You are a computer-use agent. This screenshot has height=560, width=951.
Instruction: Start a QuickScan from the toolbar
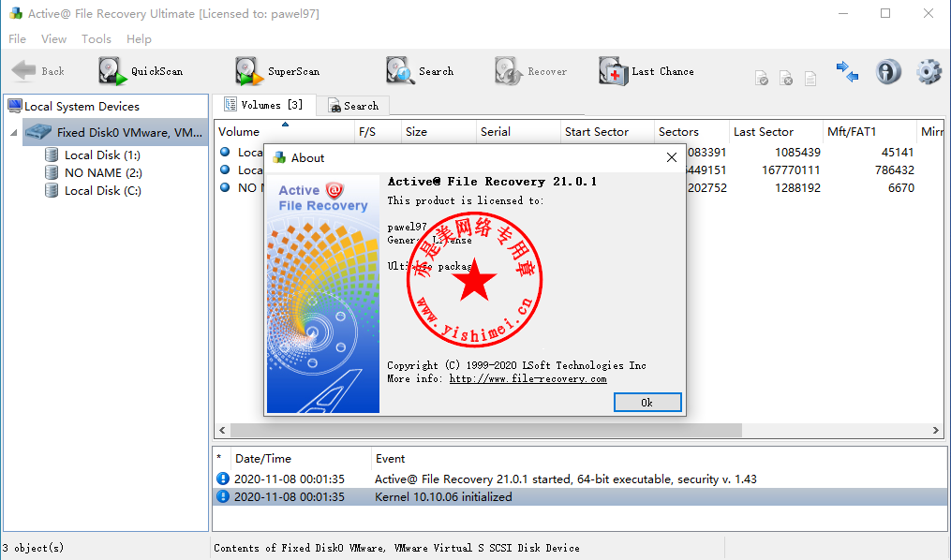[x=141, y=71]
